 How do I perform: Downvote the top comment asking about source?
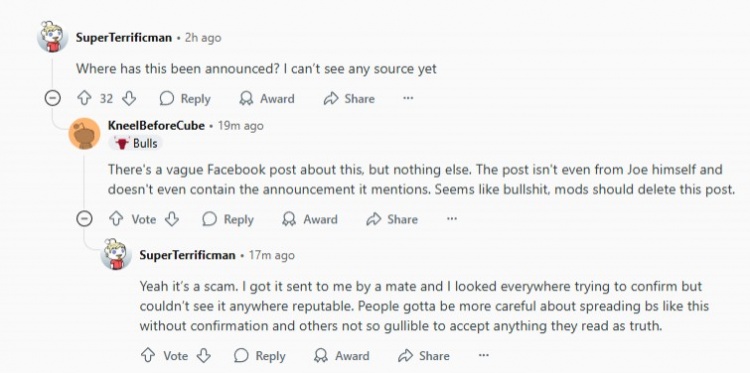129,99
